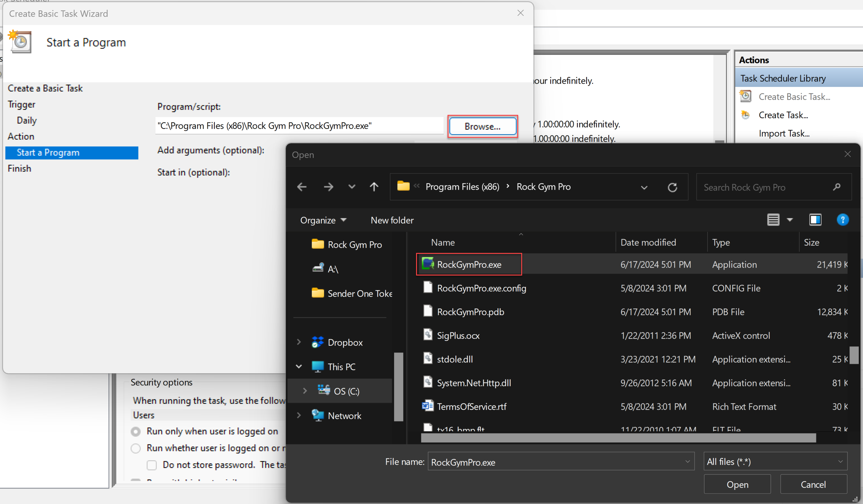
Task: Select Program Files (x86) breadcrumb
Action: click(462, 187)
